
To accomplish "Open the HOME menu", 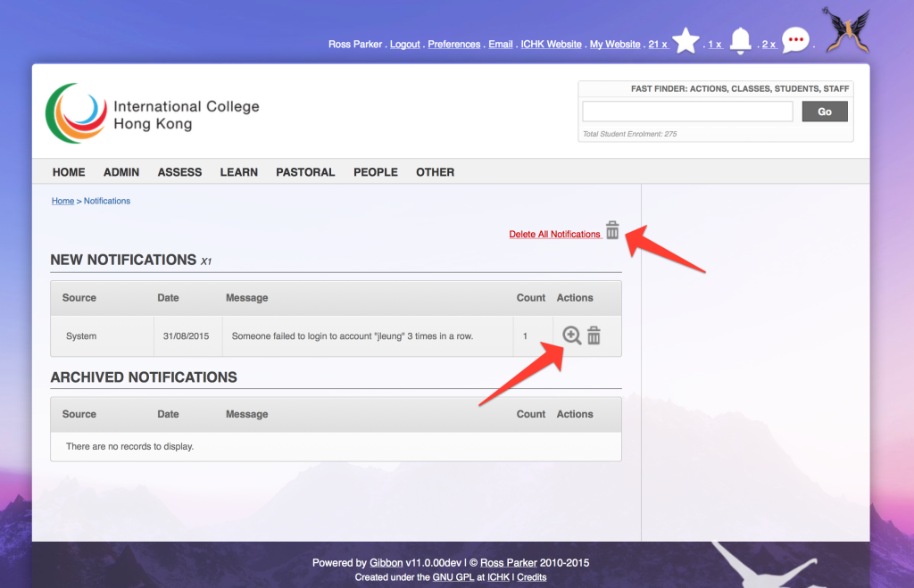I will (69, 172).
